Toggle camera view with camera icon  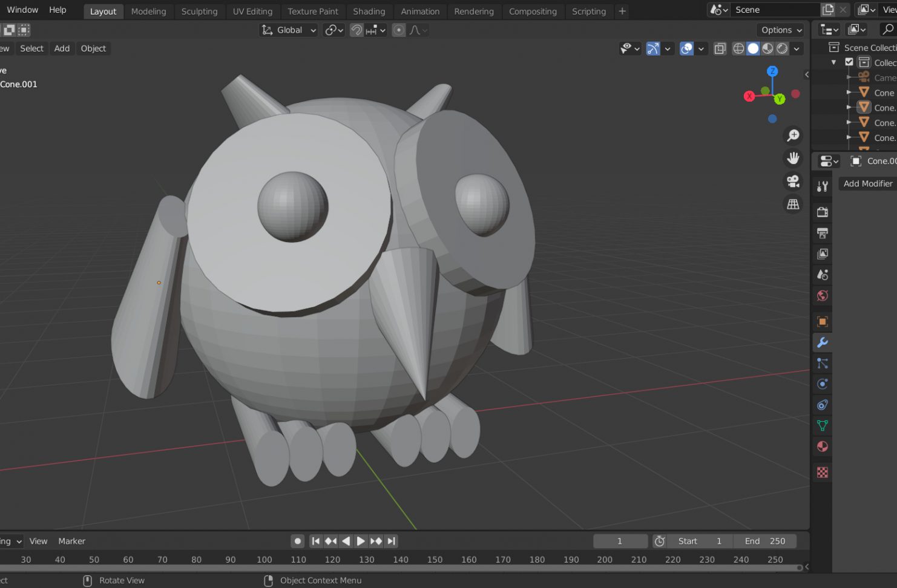[x=793, y=181]
